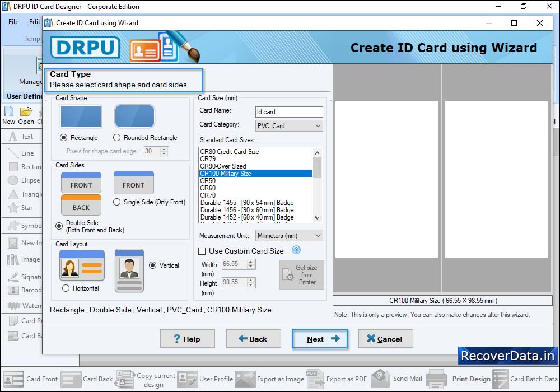Choose Double Side (Both Front and Back)
The image size is (560, 392).
coord(59,226)
